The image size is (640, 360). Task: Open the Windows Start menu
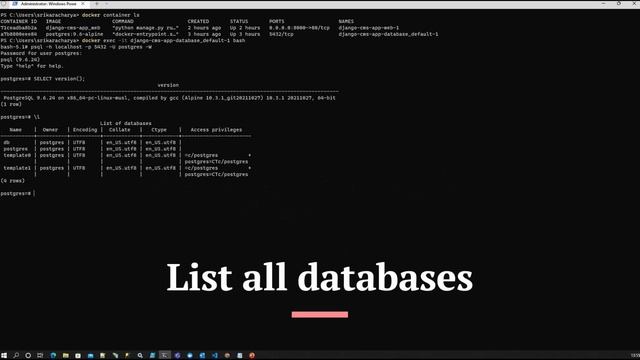click(4, 356)
